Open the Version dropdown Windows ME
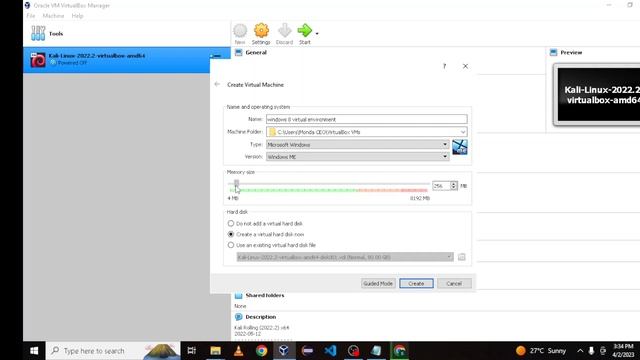 pos(358,157)
